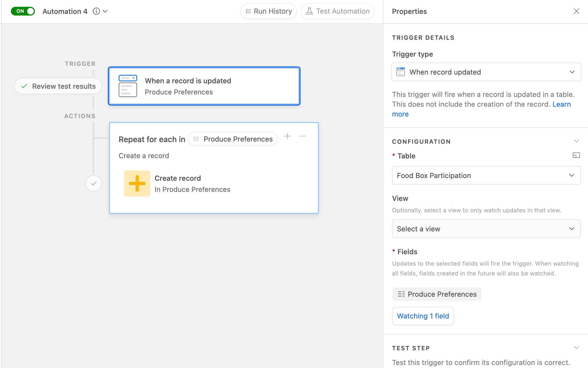Open the automation name dropdown chevron

105,11
